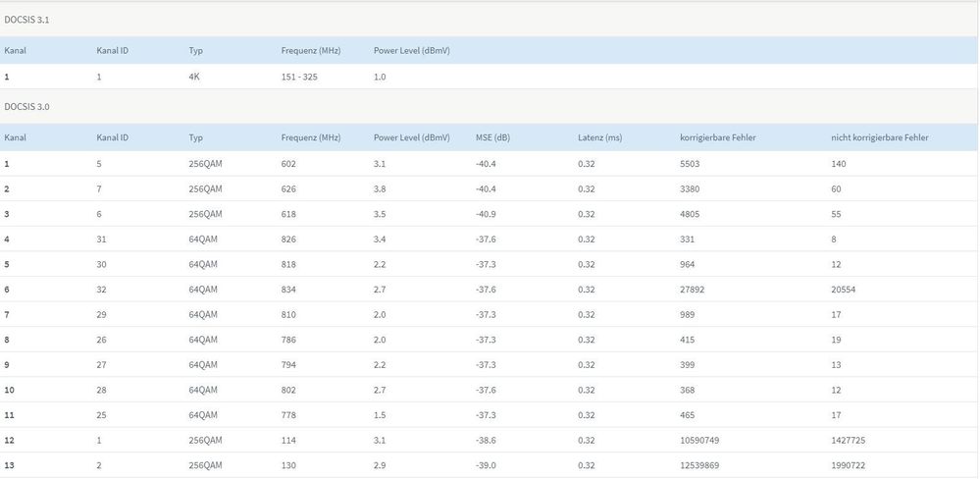
Task: Click channel ID 26
Action: [x=101, y=340]
